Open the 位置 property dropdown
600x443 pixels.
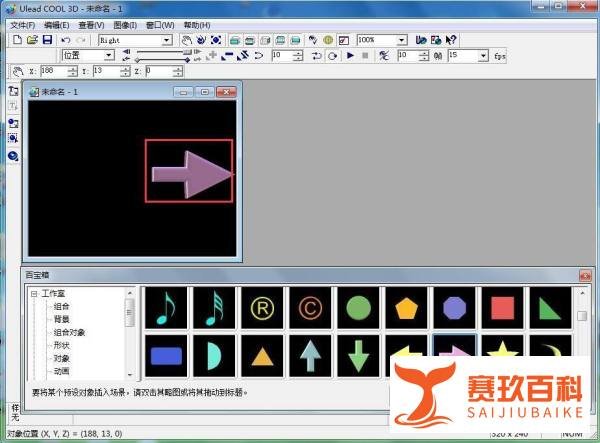click(x=109, y=55)
